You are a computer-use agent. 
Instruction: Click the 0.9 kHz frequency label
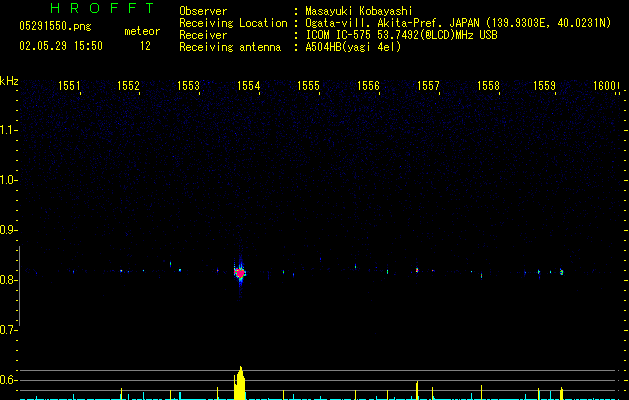point(8,230)
